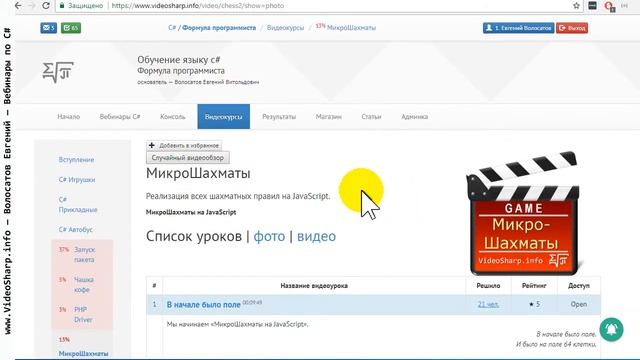The height and width of the screenshot is (360, 640).
Task: Switch lesson list to фото view
Action: click(x=269, y=236)
